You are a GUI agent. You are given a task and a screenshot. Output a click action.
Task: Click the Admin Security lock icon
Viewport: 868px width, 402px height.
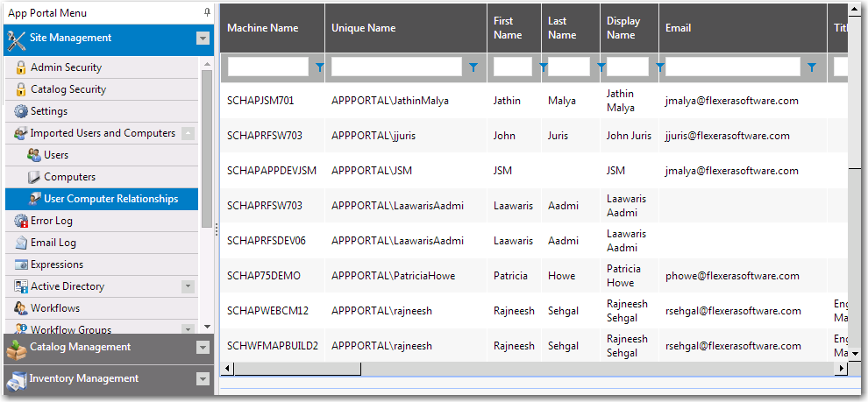click(21, 67)
